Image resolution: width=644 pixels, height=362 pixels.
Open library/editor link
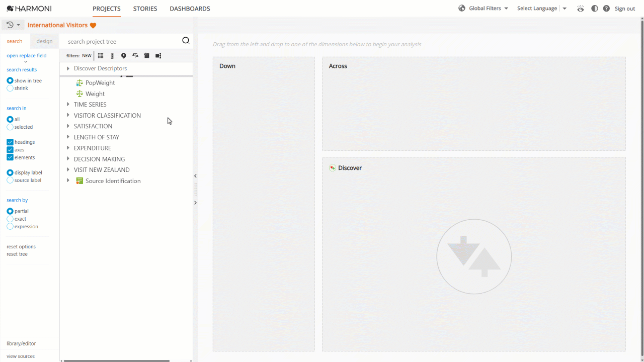[21, 343]
